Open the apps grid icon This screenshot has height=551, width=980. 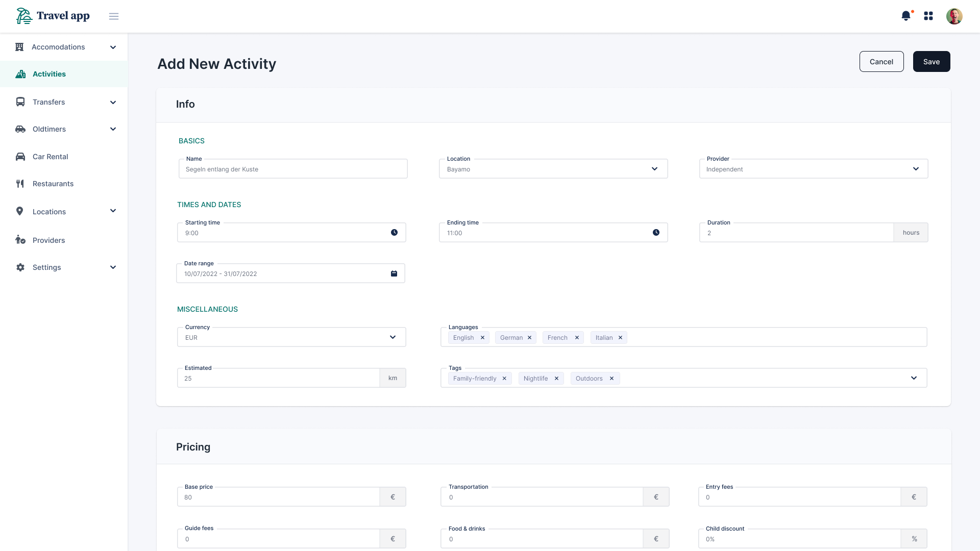pyautogui.click(x=928, y=16)
